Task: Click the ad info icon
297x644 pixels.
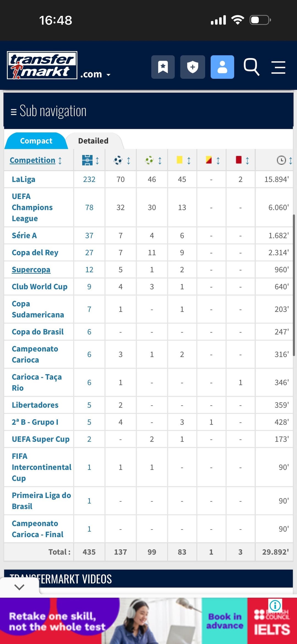Action: coord(275,605)
